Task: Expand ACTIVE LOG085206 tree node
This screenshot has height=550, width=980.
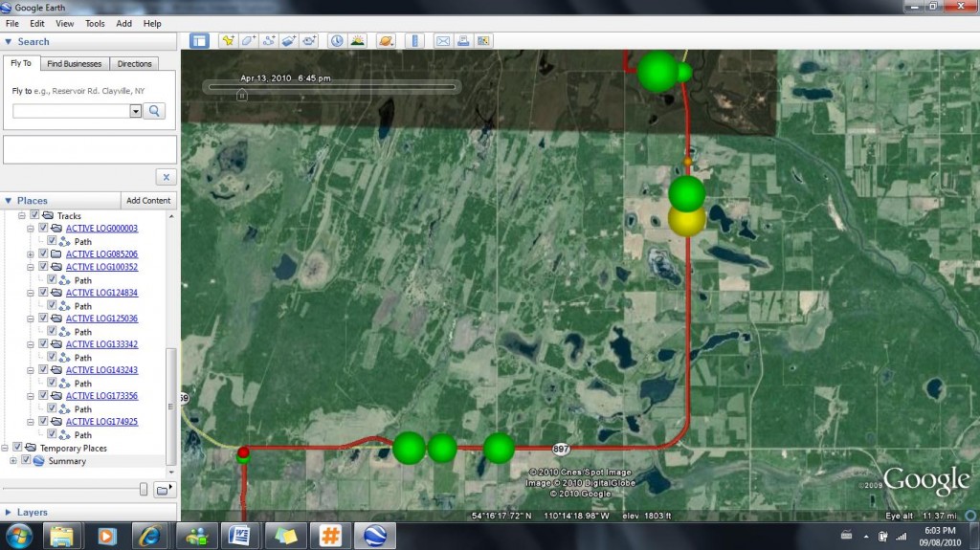Action: pos(30,254)
